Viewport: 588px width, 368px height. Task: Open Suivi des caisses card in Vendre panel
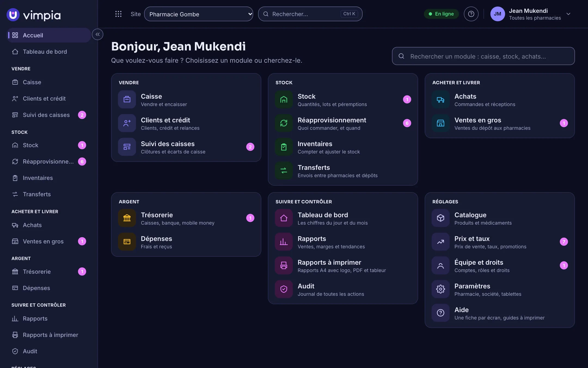tap(186, 147)
